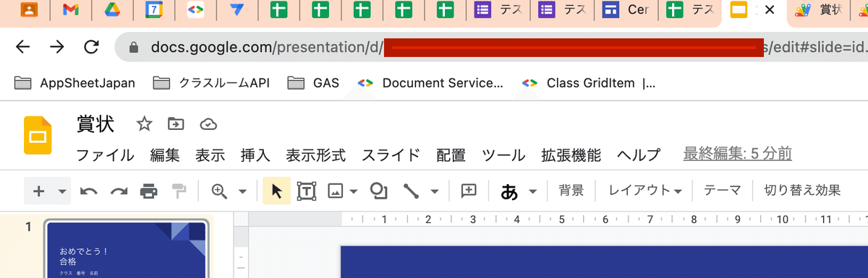Open the スライド menu
The image size is (868, 278).
tap(391, 155)
